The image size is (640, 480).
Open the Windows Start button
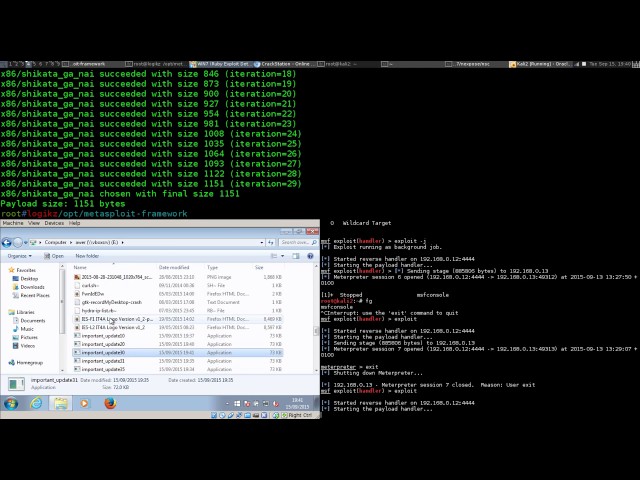11,404
